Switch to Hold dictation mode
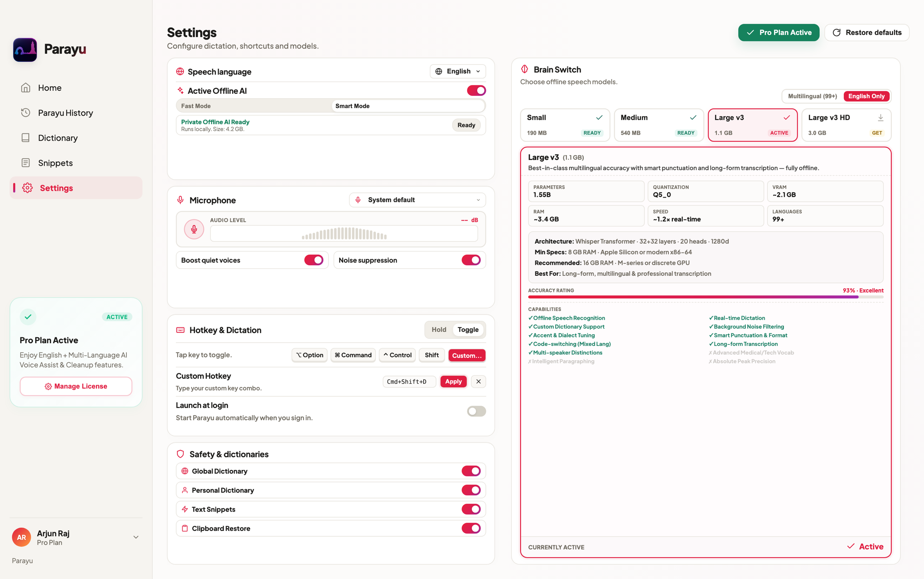924x579 pixels. (x=439, y=330)
